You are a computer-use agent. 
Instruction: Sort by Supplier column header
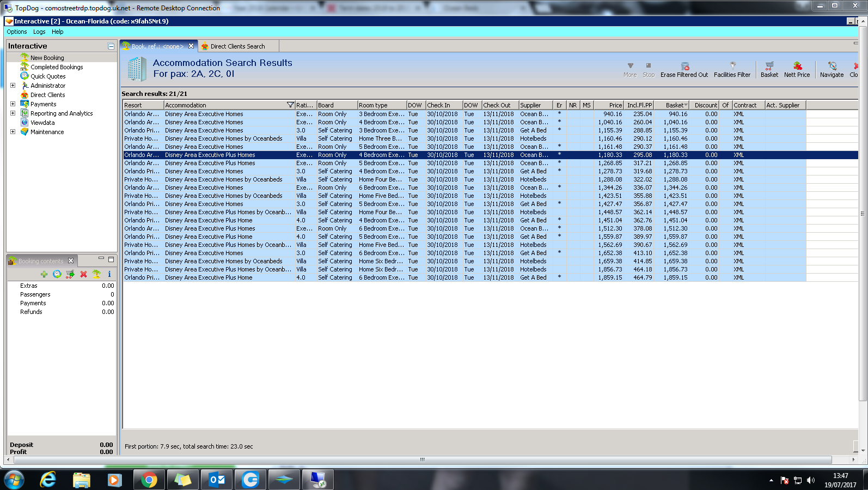pyautogui.click(x=536, y=105)
